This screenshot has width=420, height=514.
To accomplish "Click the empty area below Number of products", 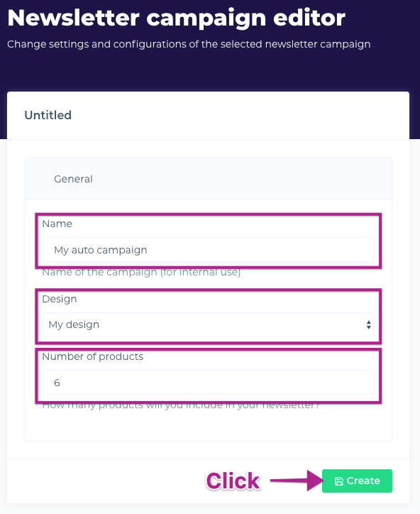I will (208, 426).
